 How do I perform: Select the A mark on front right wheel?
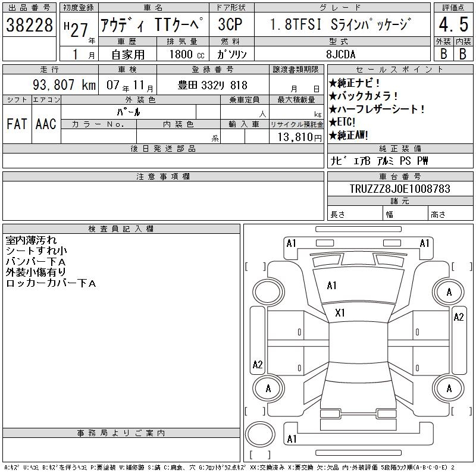(449, 292)
